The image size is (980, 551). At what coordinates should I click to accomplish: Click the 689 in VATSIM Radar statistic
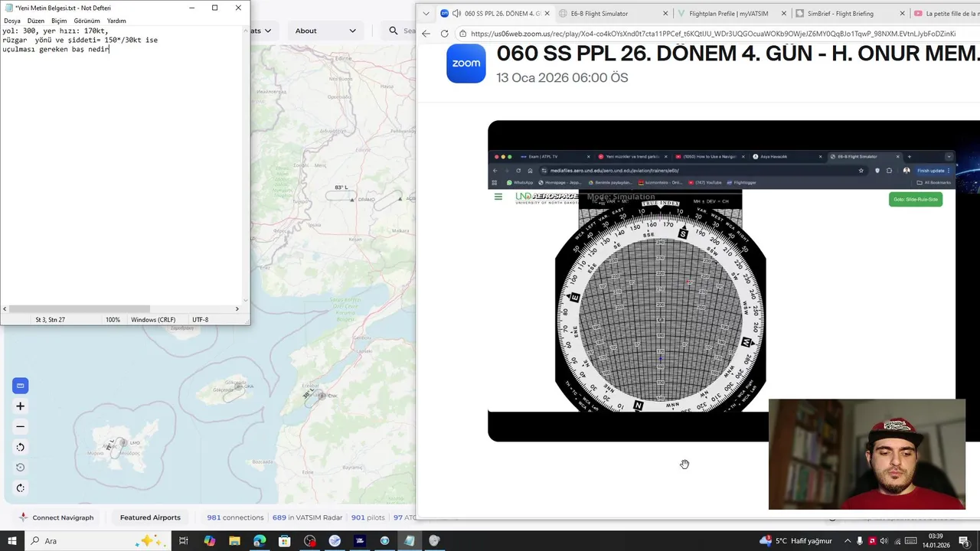(x=307, y=517)
